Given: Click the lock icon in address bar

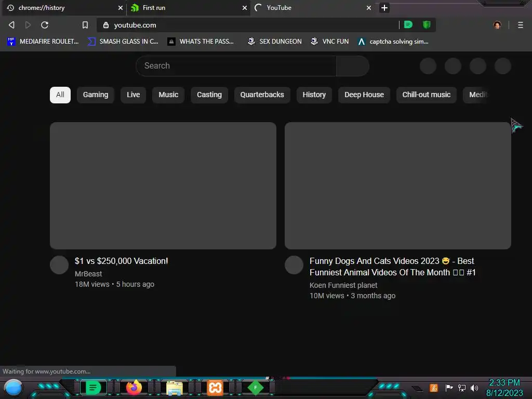Looking at the screenshot, I should 106,25.
